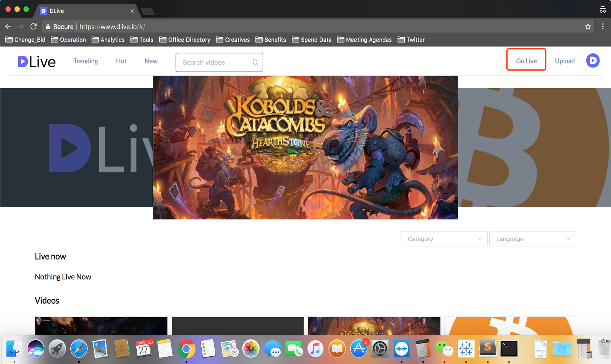This screenshot has width=611, height=364.
Task: Open Contacts from the dock
Action: (x=122, y=349)
